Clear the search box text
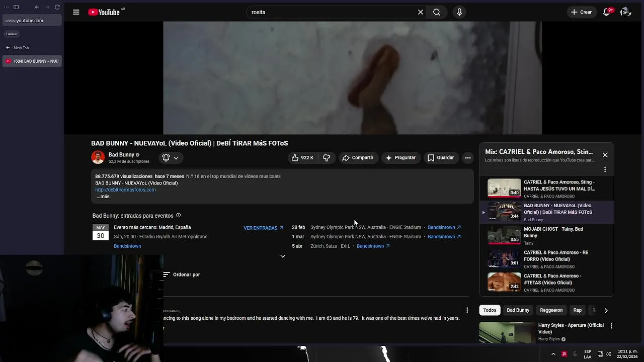This screenshot has width=644, height=362. click(x=421, y=12)
